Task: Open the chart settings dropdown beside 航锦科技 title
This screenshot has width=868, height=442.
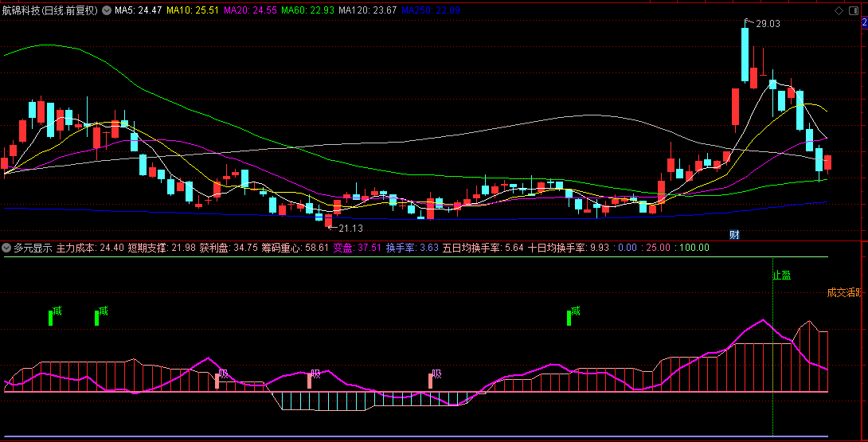Action: (x=106, y=10)
